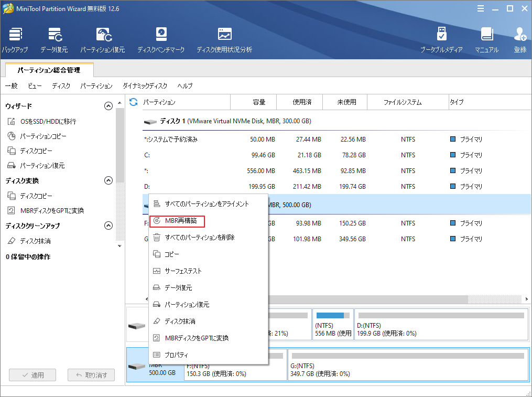Select サーフェステスト in the context menu
This screenshot has height=397, width=532.
coord(181,272)
